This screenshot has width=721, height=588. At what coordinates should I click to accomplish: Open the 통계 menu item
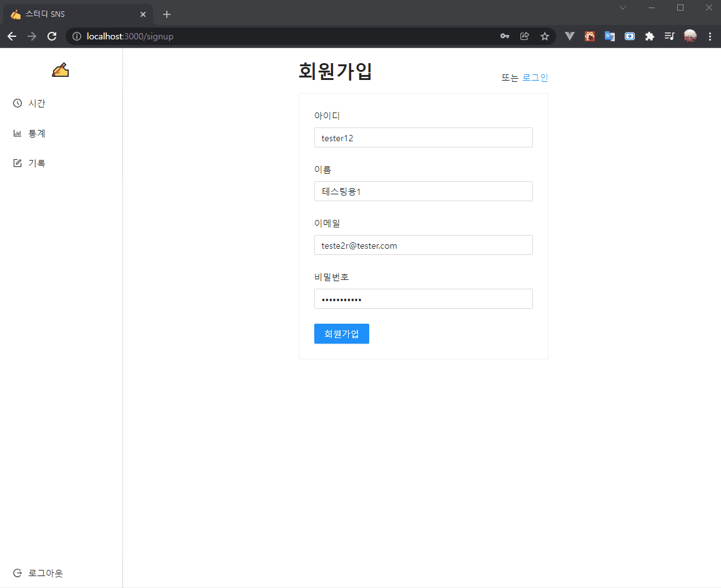(x=61, y=133)
